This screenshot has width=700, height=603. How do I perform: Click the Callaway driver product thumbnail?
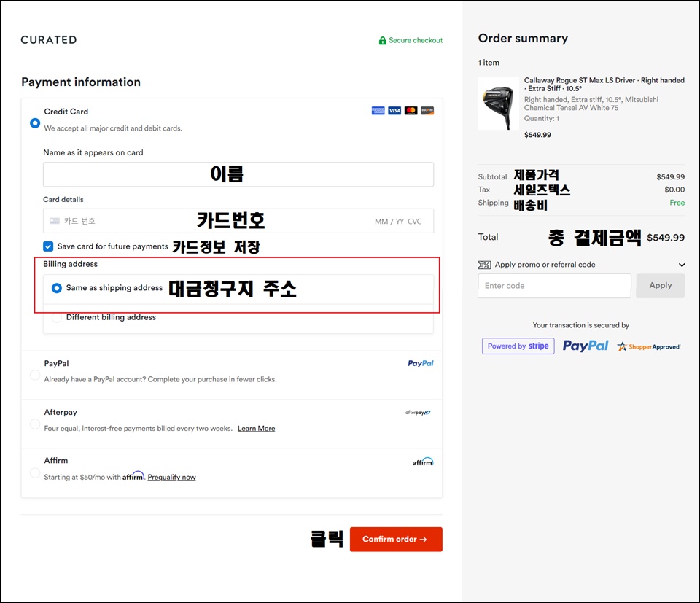coord(499,104)
